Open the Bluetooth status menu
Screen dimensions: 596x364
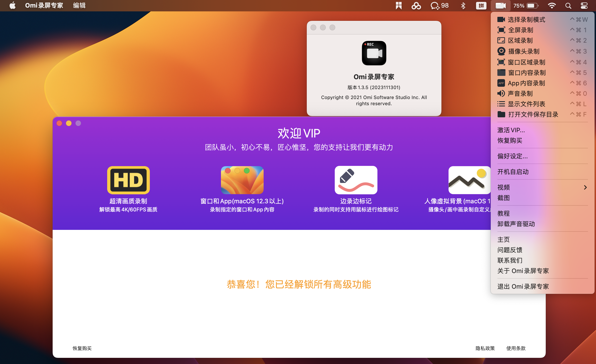coord(463,5)
